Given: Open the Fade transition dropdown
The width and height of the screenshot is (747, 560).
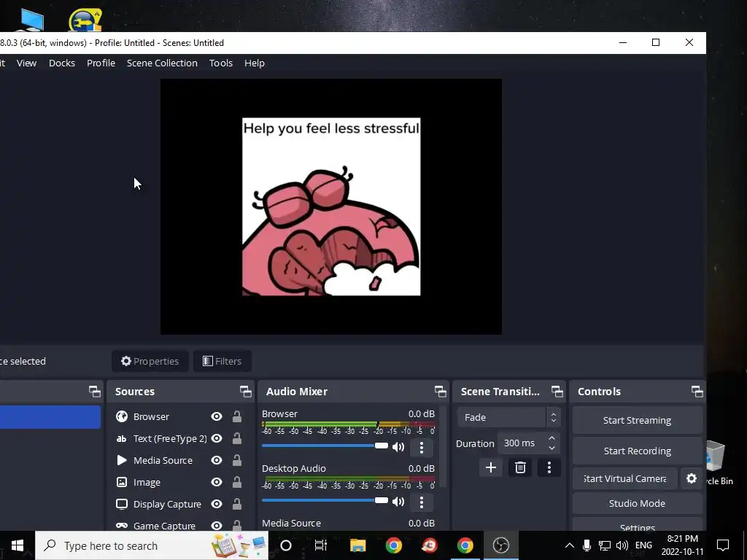Looking at the screenshot, I should [x=508, y=417].
